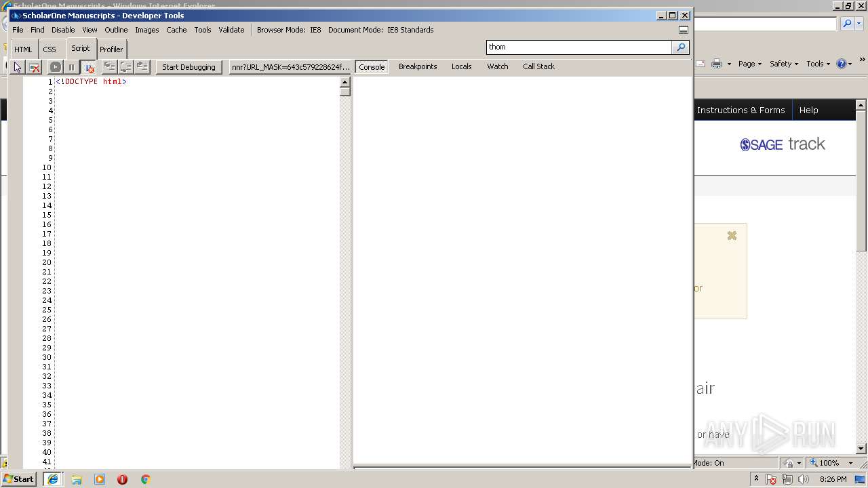Click the Start button
The image size is (868, 488).
(x=19, y=479)
